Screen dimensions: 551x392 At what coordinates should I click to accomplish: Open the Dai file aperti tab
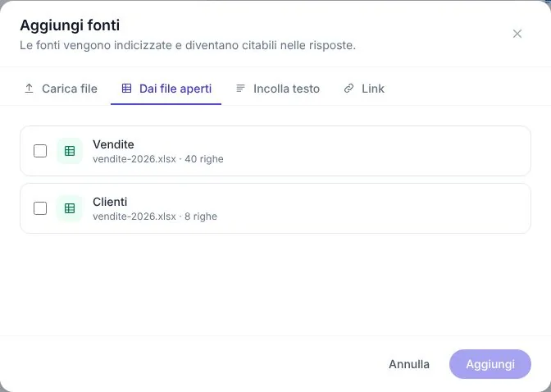point(166,89)
